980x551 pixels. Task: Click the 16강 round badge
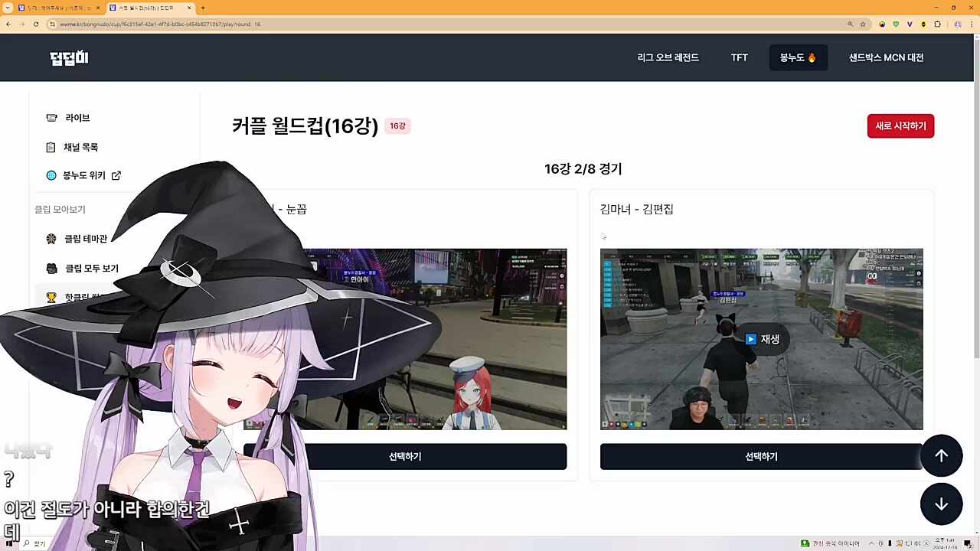pyautogui.click(x=397, y=126)
